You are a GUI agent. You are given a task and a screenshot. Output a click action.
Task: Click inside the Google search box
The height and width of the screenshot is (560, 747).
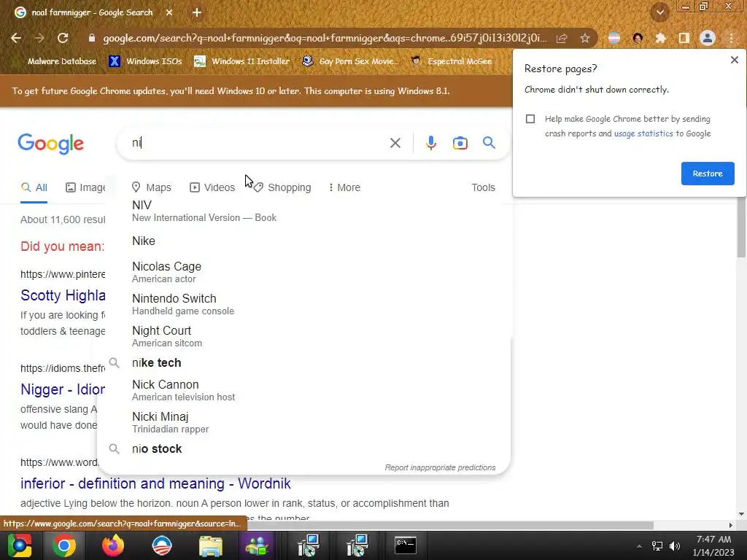(258, 143)
